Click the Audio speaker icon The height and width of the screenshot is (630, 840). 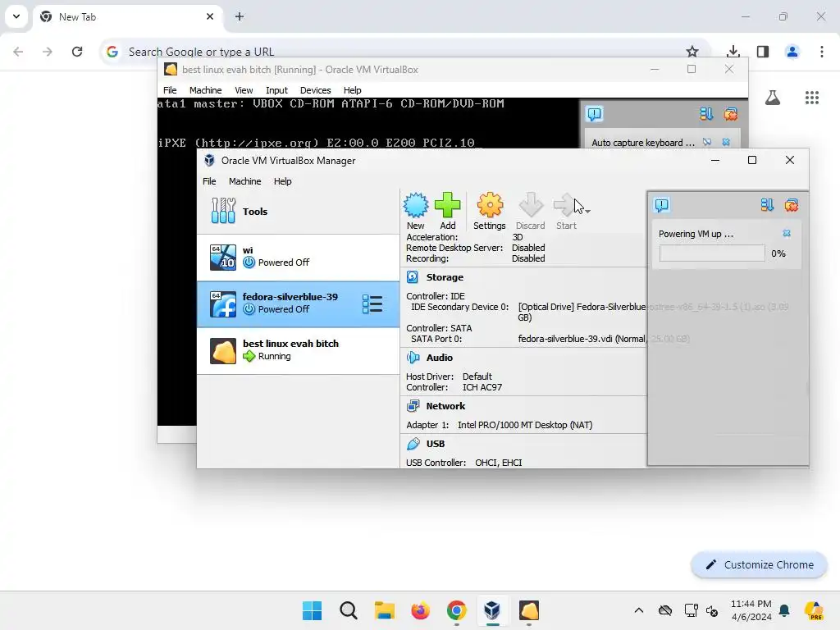click(413, 358)
